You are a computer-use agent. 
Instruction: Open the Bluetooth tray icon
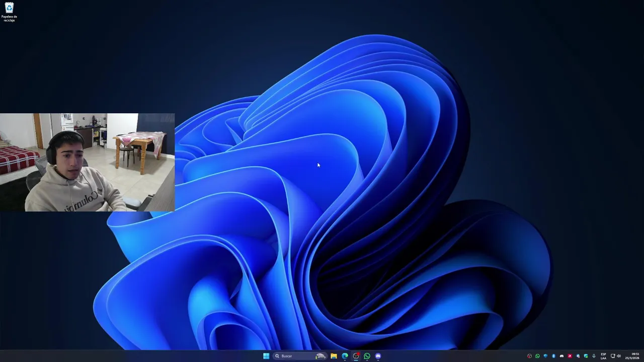point(553,356)
